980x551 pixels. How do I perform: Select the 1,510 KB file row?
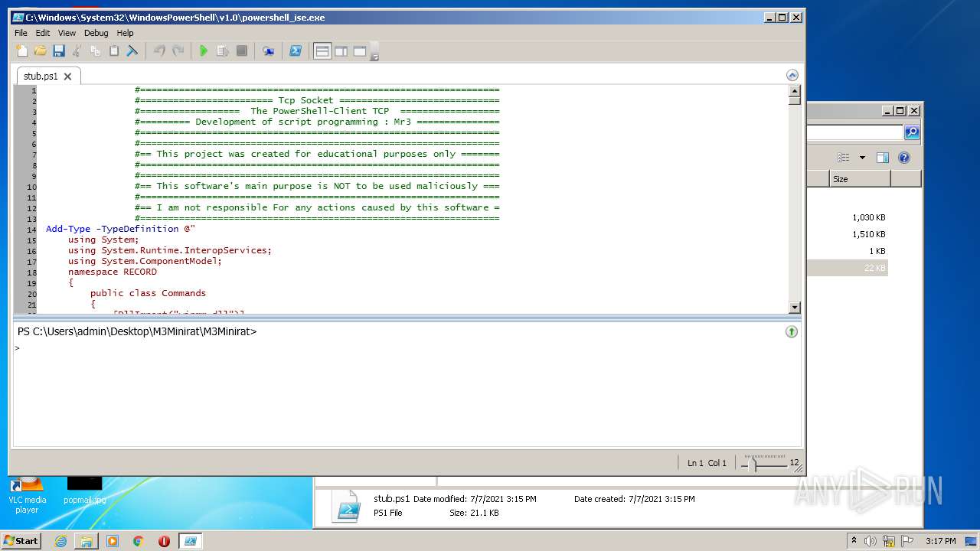(x=848, y=234)
